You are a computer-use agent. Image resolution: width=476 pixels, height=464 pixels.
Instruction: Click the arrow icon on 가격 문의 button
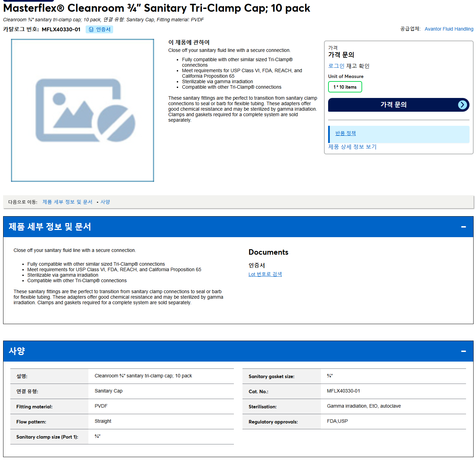[463, 105]
